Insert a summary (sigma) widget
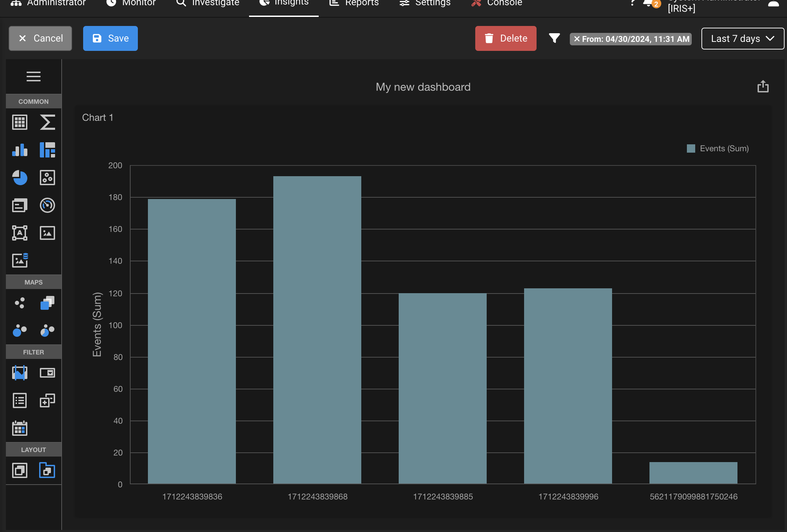787x532 pixels. click(x=47, y=122)
